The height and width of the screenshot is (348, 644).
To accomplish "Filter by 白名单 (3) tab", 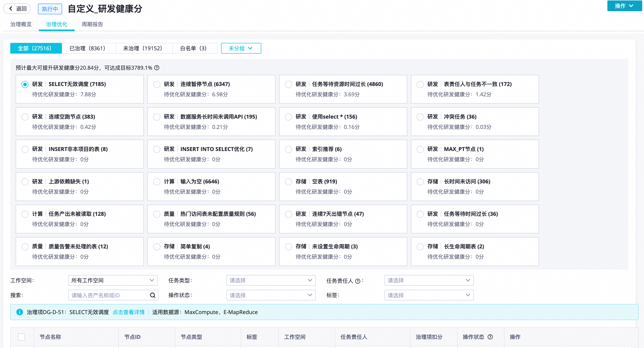I will pyautogui.click(x=194, y=48).
